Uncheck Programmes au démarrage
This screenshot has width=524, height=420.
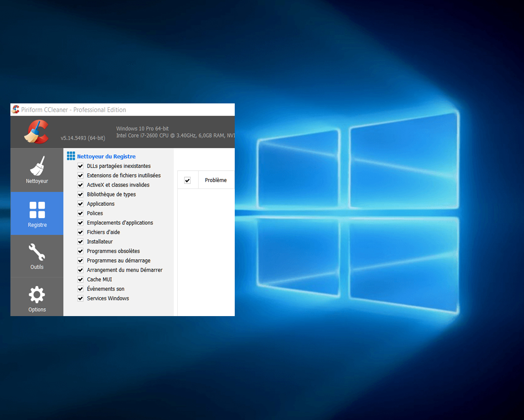click(x=81, y=260)
